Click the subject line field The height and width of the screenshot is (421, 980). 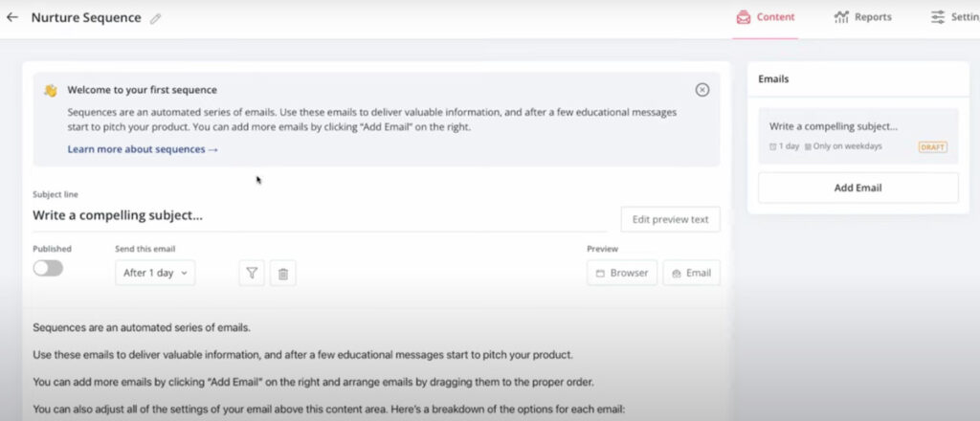click(320, 216)
